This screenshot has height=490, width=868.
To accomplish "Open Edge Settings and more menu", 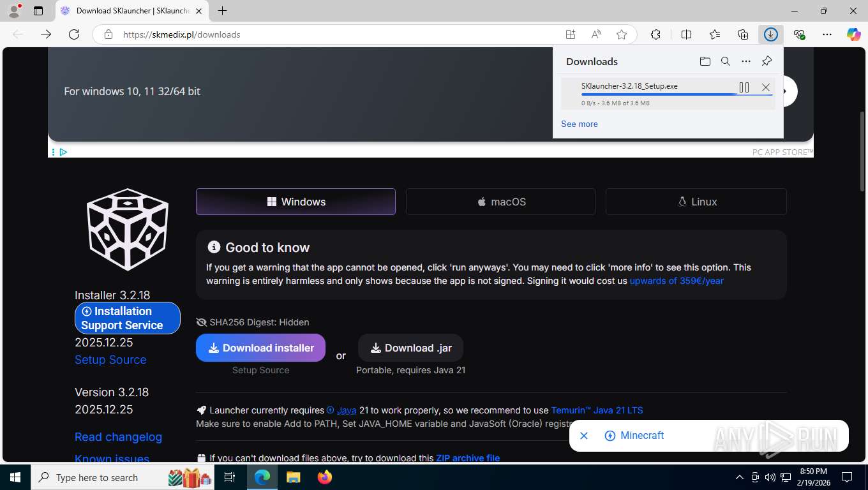I will click(x=827, y=34).
